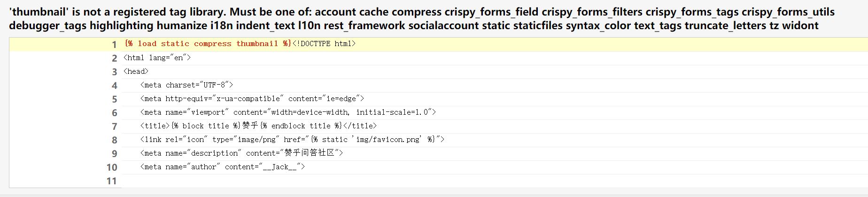The image size is (868, 197).
Task: Click line number 4 in the gutter
Action: tap(114, 86)
